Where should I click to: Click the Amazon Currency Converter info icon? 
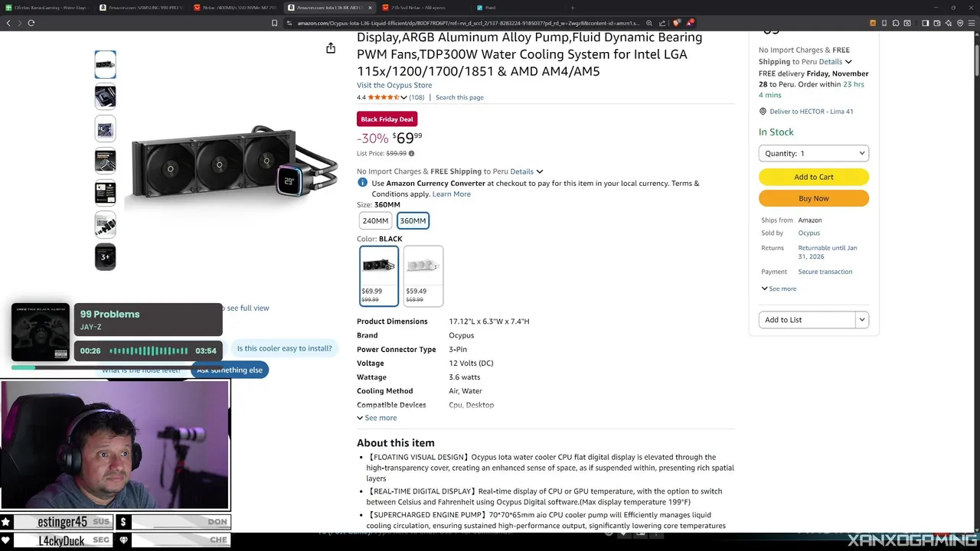pyautogui.click(x=363, y=183)
